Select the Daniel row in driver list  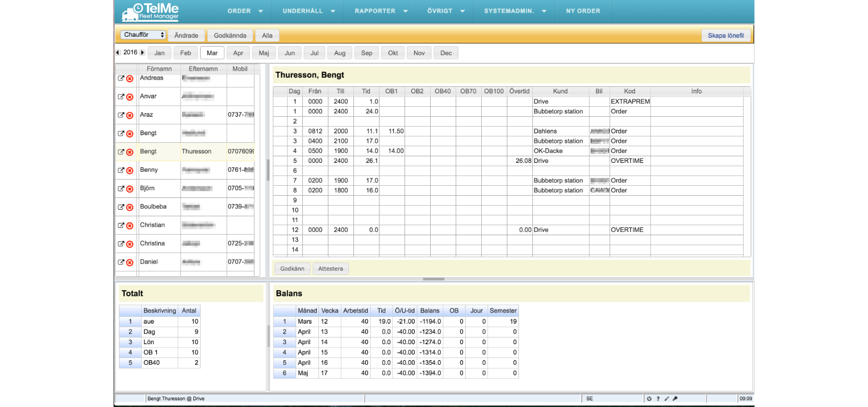(149, 262)
